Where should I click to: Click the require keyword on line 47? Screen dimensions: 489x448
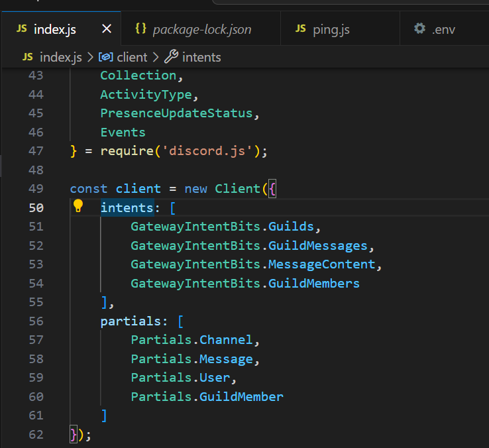pos(127,151)
